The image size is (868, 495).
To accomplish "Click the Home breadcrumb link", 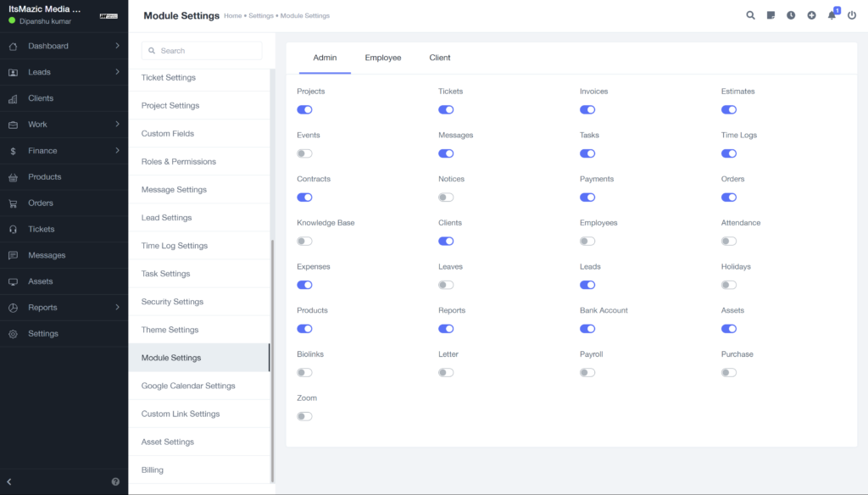I will tap(232, 16).
